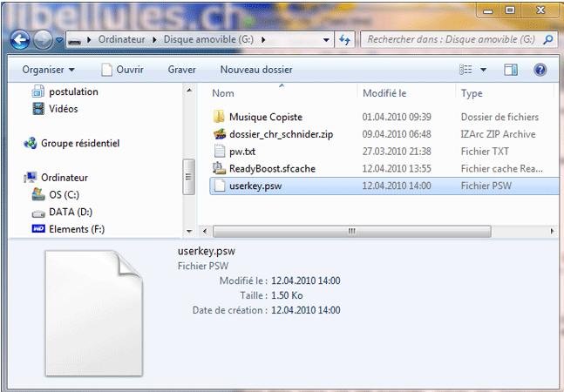Viewport: 564px width, 392px height.
Task: Sort files by the Nom column header
Action: [x=223, y=93]
